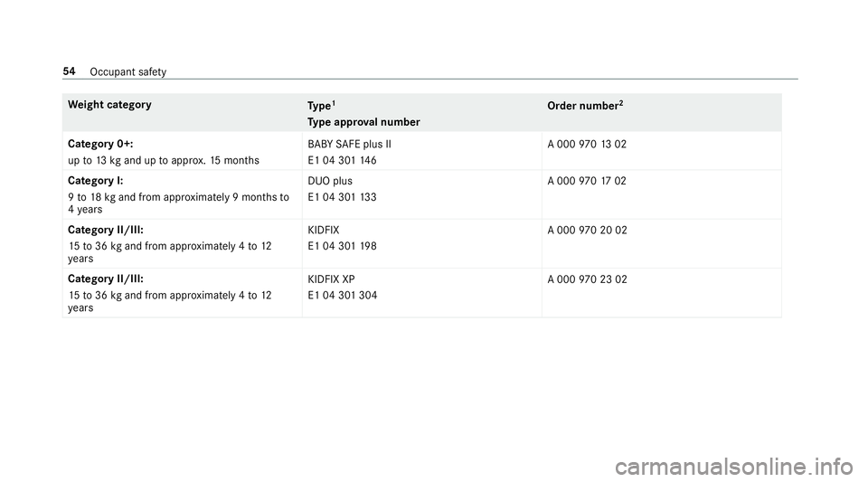The height and width of the screenshot is (482, 868).
Task: Click the Type approval number column header
Action: [x=363, y=122]
